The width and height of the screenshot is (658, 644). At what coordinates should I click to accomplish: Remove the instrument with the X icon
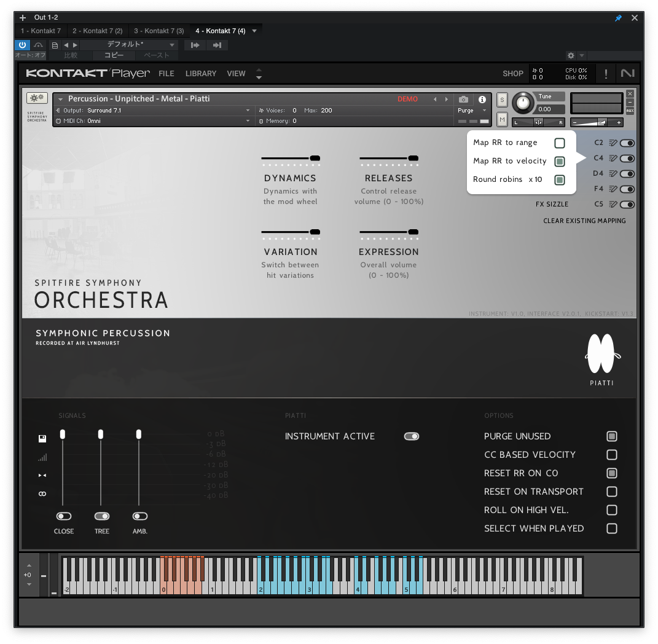tap(630, 93)
